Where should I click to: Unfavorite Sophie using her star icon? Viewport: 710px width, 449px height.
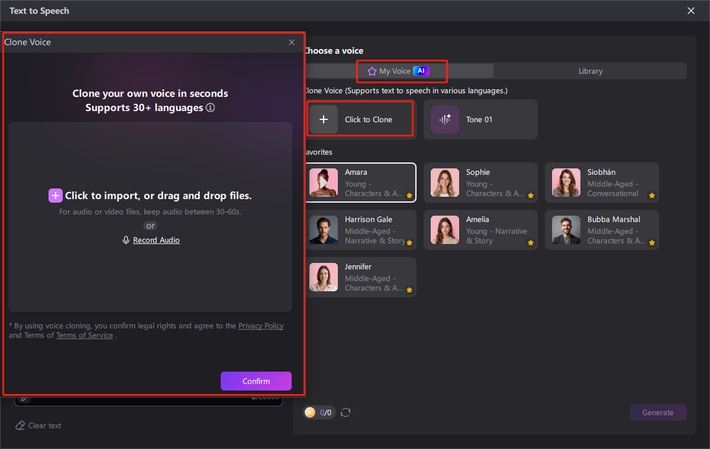[530, 195]
